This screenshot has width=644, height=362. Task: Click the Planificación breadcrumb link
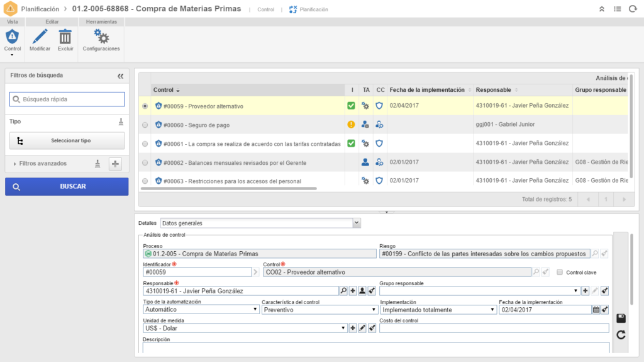click(x=40, y=9)
